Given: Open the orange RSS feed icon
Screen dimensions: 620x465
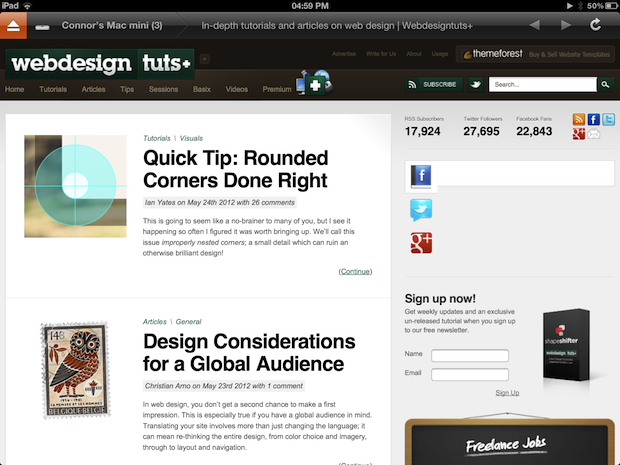Looking at the screenshot, I should (578, 119).
